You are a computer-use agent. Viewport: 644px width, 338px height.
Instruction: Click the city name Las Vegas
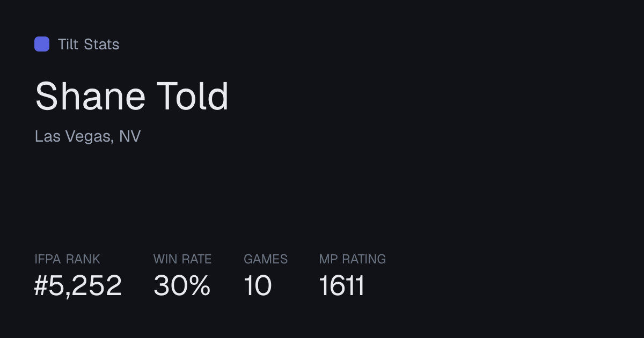[x=72, y=136]
